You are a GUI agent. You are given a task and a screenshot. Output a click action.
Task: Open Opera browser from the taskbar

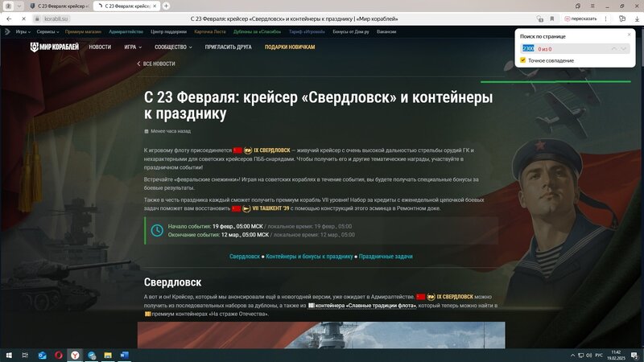coord(58,355)
